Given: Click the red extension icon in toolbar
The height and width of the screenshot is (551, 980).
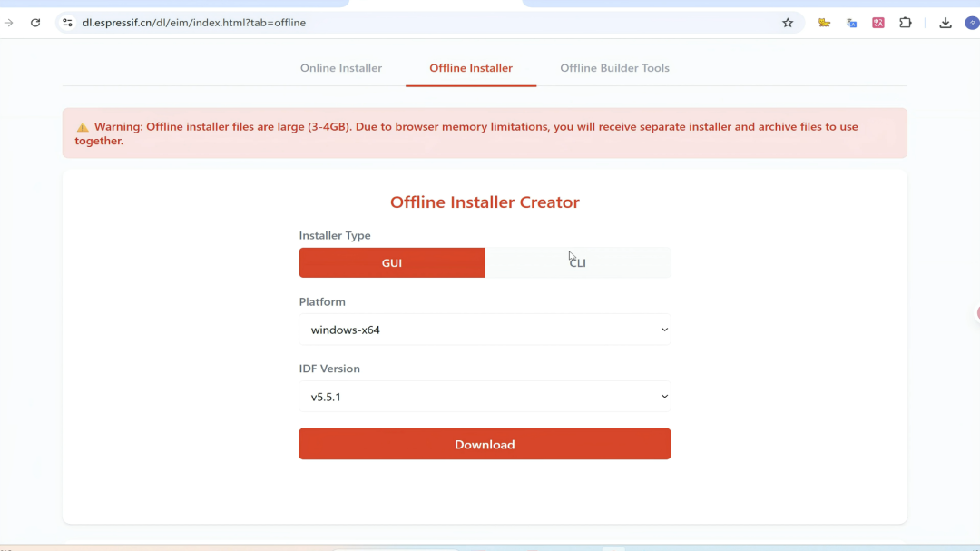Looking at the screenshot, I should [878, 23].
